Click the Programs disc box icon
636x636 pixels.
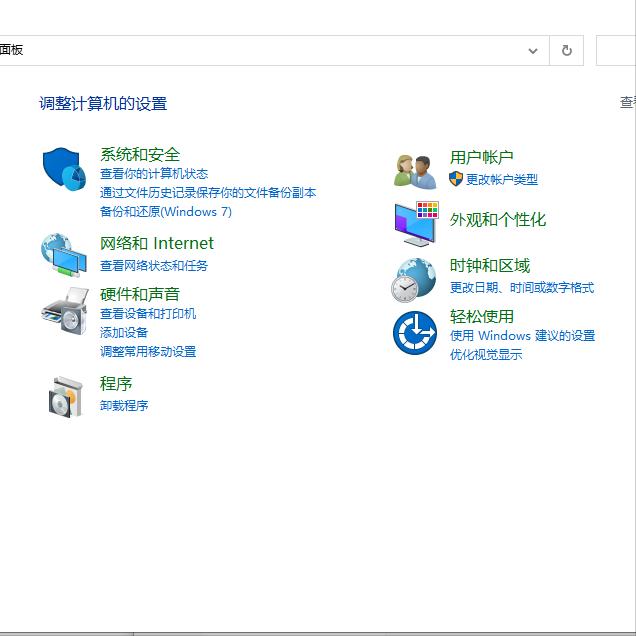[x=65, y=397]
